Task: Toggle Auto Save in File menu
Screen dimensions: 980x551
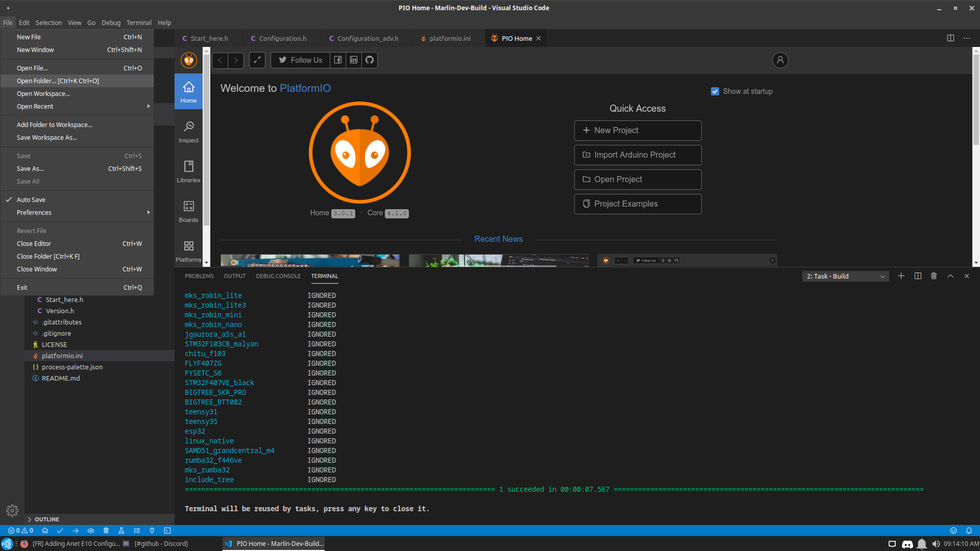Action: pos(31,199)
